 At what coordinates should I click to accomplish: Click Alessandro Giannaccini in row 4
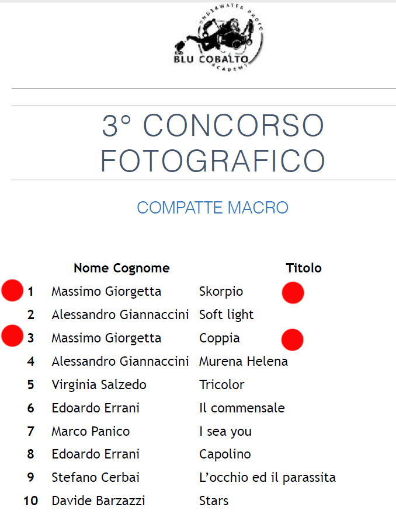[x=120, y=361]
